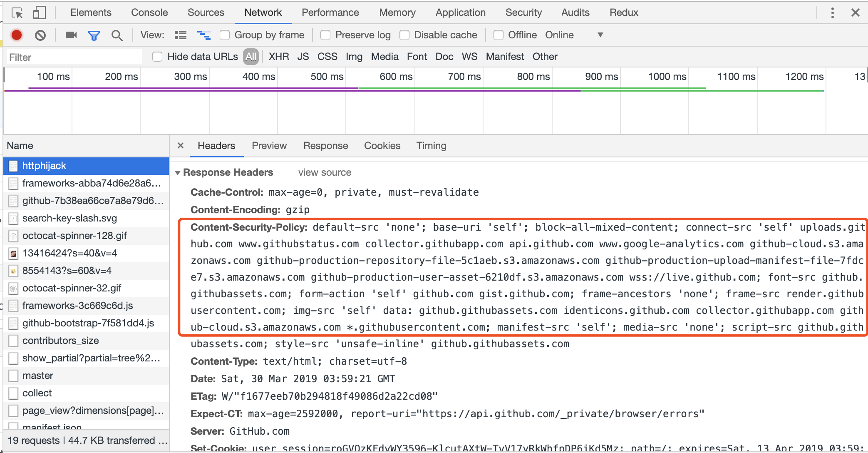Switch to the Preview tab

point(269,145)
